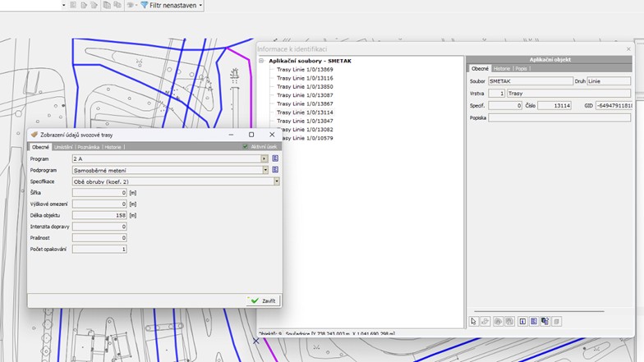Click the arrow pointer icon in Aplikační objekt panel
Screen dimensions: 644x362
pyautogui.click(x=474, y=321)
